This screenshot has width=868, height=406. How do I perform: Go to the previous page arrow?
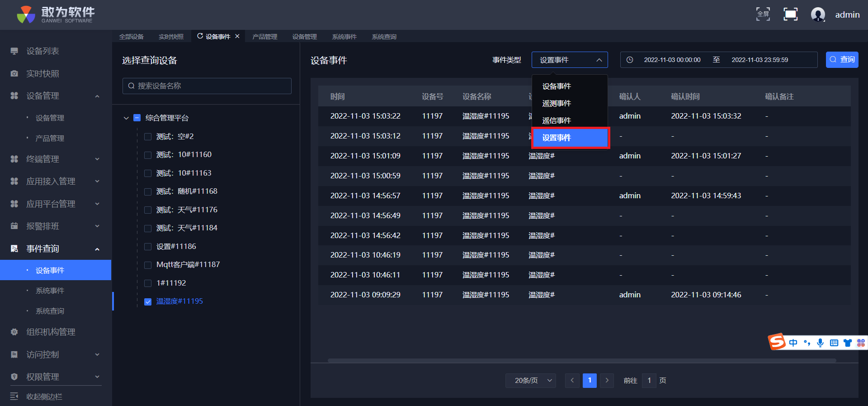[x=572, y=381]
